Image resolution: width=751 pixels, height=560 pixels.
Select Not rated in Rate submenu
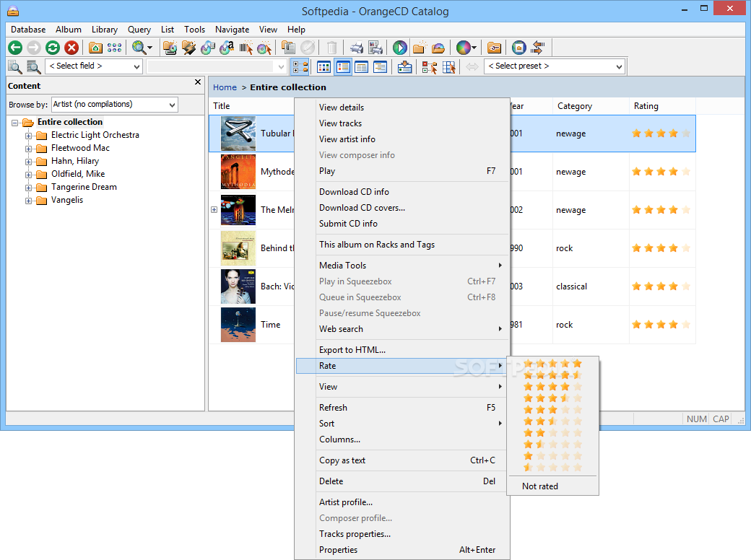click(552, 486)
